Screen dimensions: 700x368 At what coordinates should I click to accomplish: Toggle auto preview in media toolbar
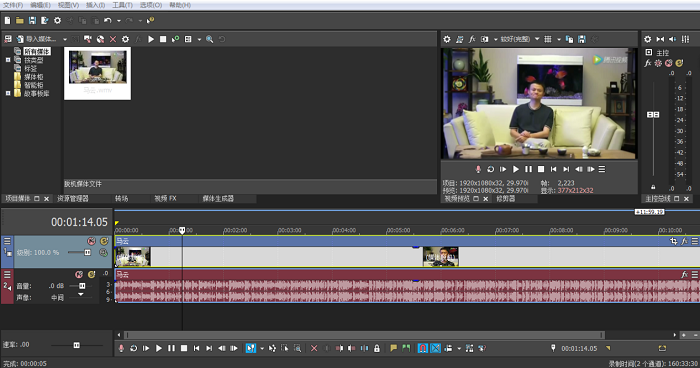click(175, 39)
